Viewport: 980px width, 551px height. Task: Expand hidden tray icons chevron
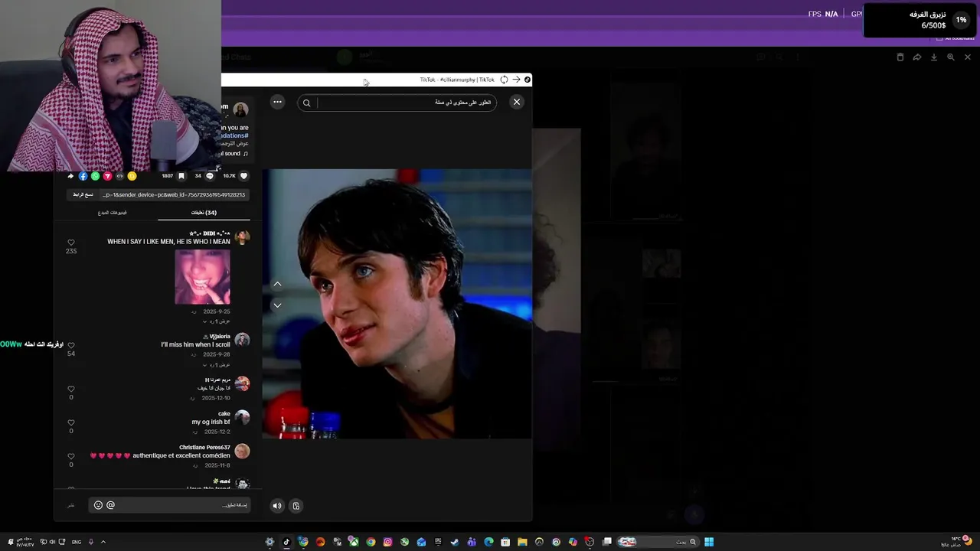pos(103,542)
